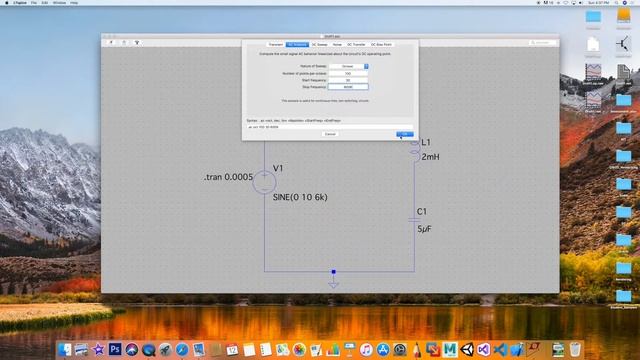Open Xcode from the Dock
The height and width of the screenshot is (360, 640).
pyautogui.click(x=517, y=350)
